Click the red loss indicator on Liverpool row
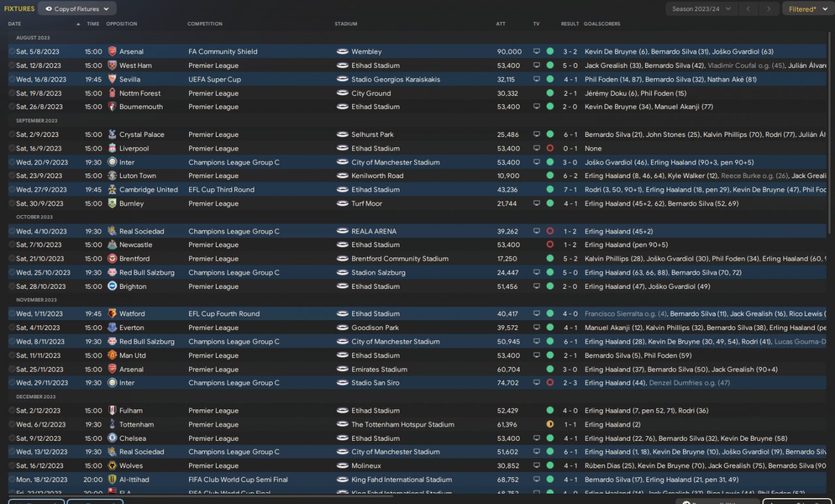The width and height of the screenshot is (835, 504). [x=550, y=149]
